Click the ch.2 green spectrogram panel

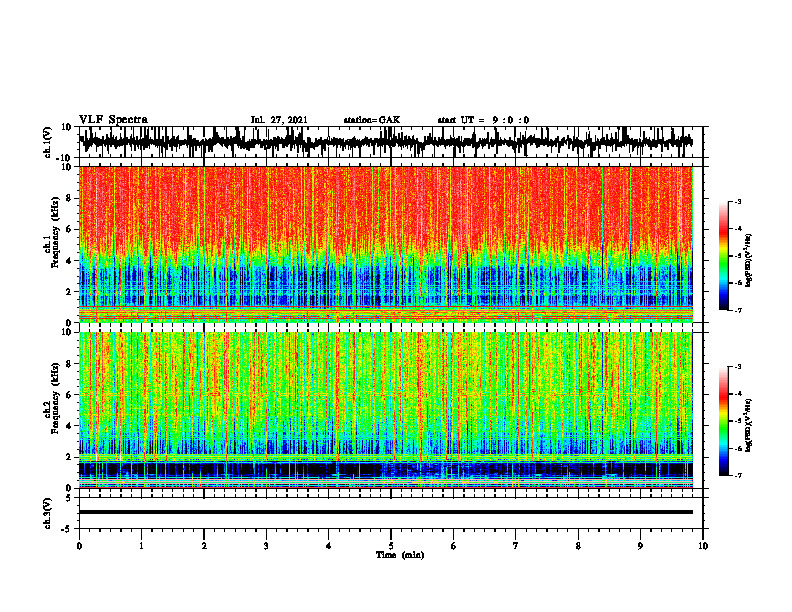[386, 410]
